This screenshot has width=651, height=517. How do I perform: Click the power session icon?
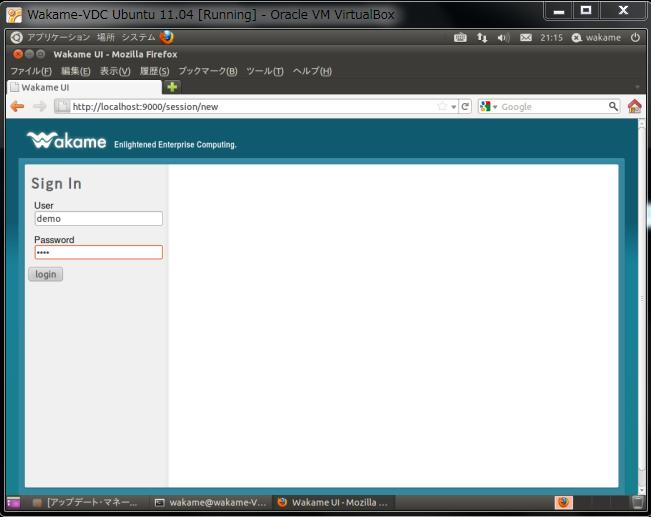click(635, 37)
